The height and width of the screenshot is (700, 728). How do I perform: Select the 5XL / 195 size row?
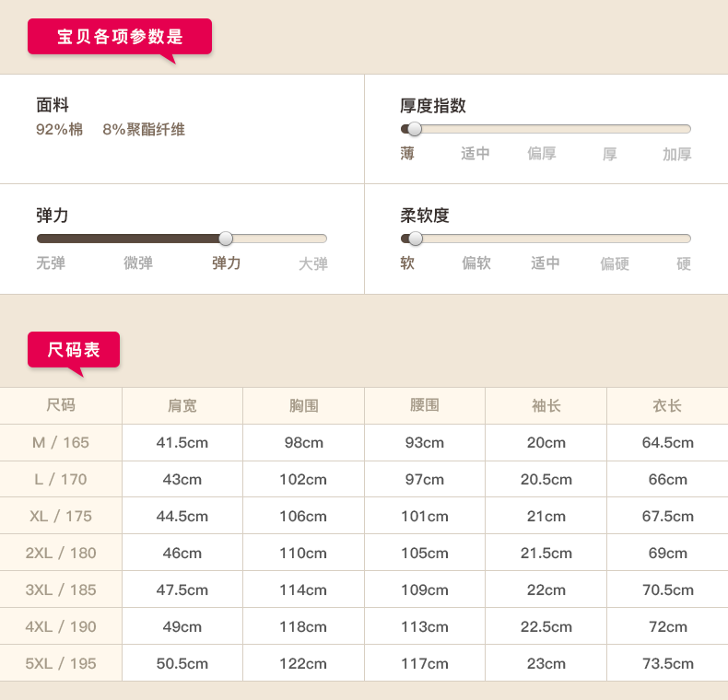click(x=61, y=663)
